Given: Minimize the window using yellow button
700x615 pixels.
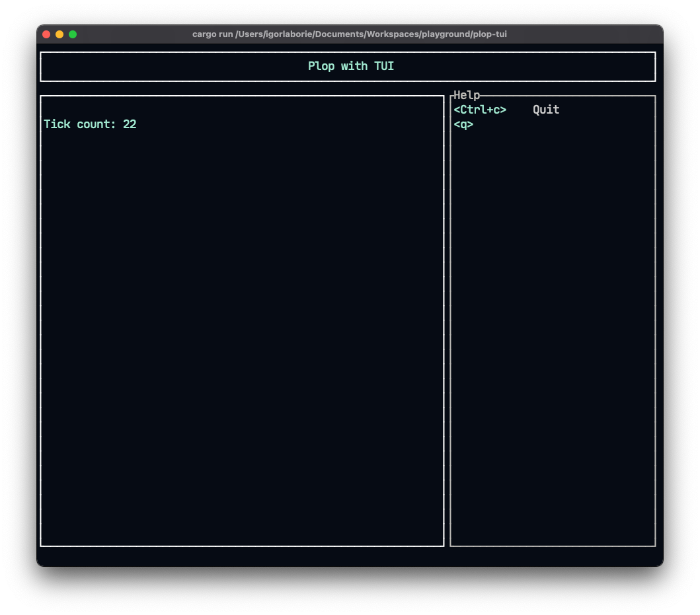Looking at the screenshot, I should 59,34.
